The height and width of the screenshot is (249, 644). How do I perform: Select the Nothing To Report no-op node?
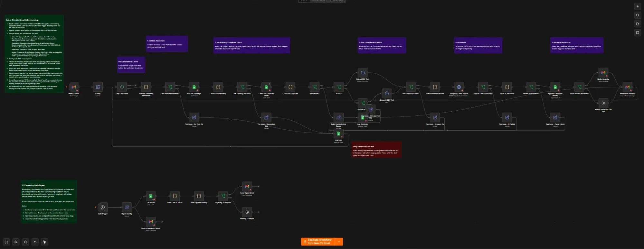pyautogui.click(x=247, y=212)
